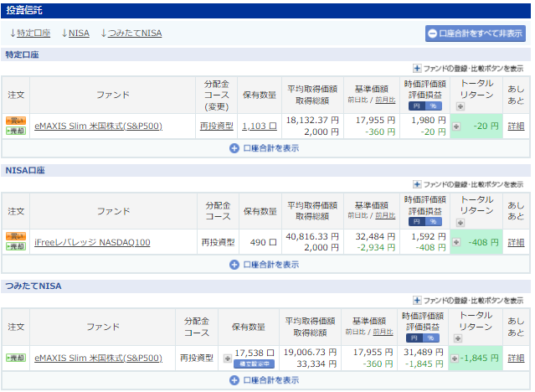Show fund register/compare buttons in NISA口座
Image resolution: width=535 pixels, height=392 pixels.
468,185
